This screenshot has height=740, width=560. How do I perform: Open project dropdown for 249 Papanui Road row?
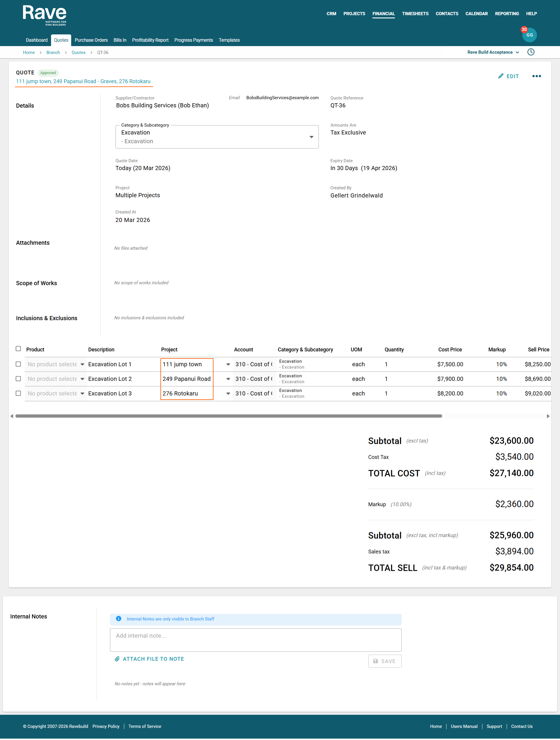coord(228,379)
